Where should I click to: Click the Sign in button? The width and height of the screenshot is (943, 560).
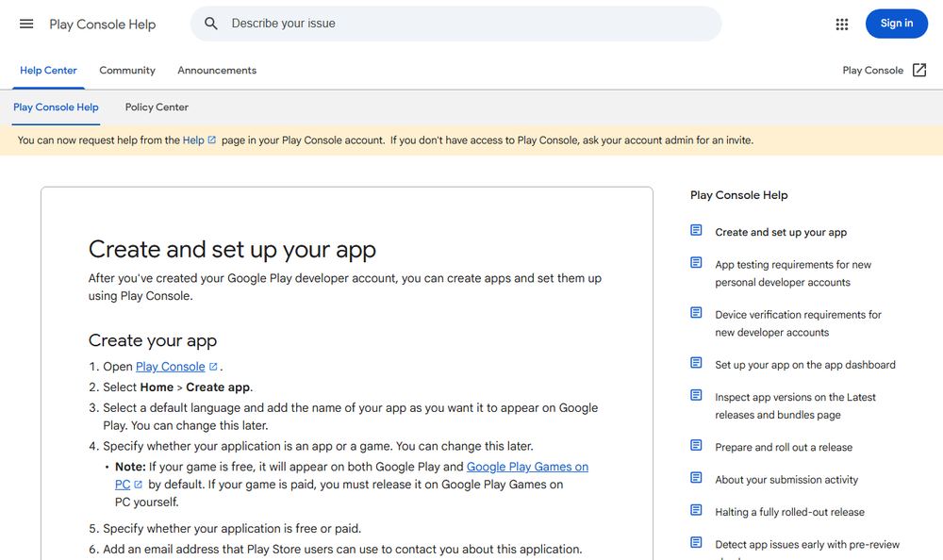[x=896, y=24]
